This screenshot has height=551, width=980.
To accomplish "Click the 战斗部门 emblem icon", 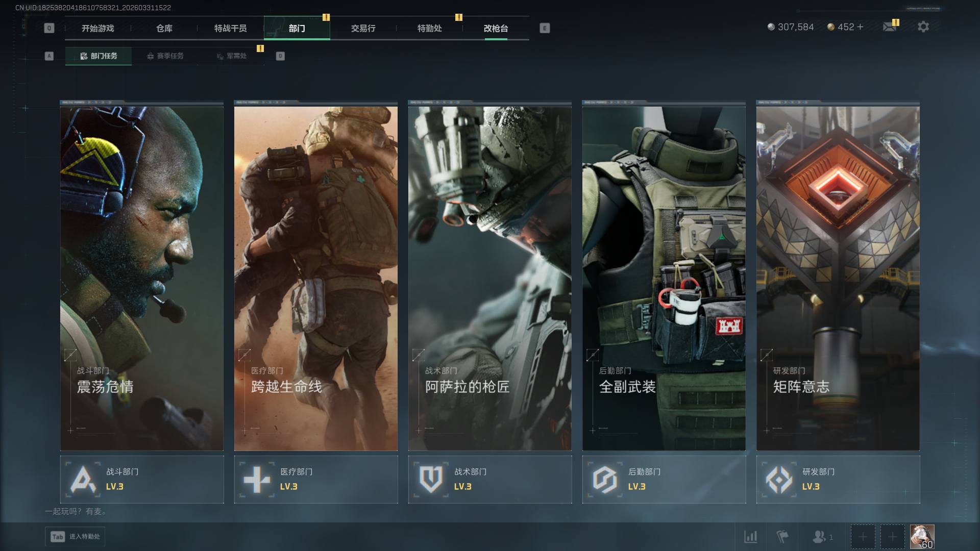I will [83, 480].
